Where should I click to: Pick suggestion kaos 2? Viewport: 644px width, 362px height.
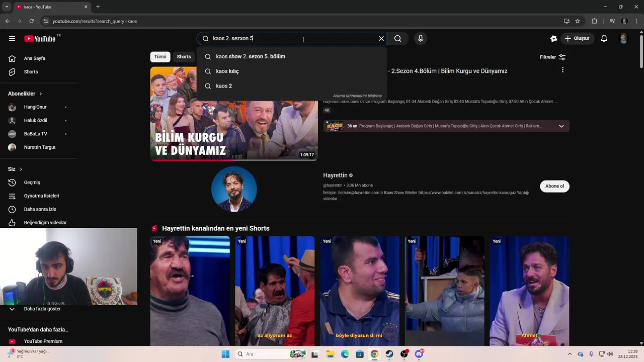coord(292,86)
